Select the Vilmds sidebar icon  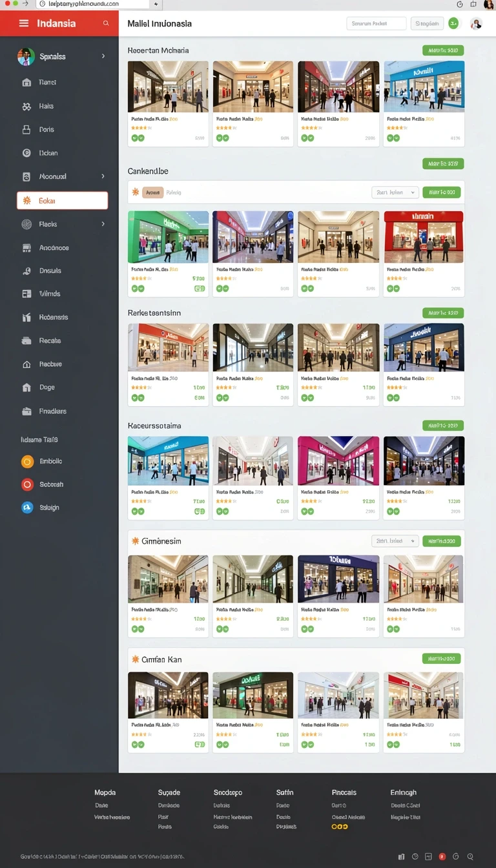[26, 293]
